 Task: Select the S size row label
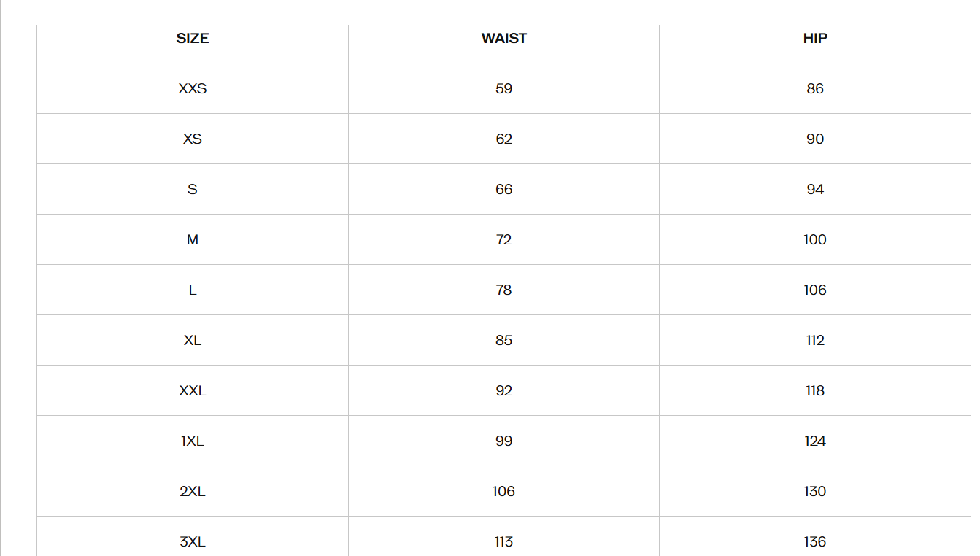pos(193,190)
